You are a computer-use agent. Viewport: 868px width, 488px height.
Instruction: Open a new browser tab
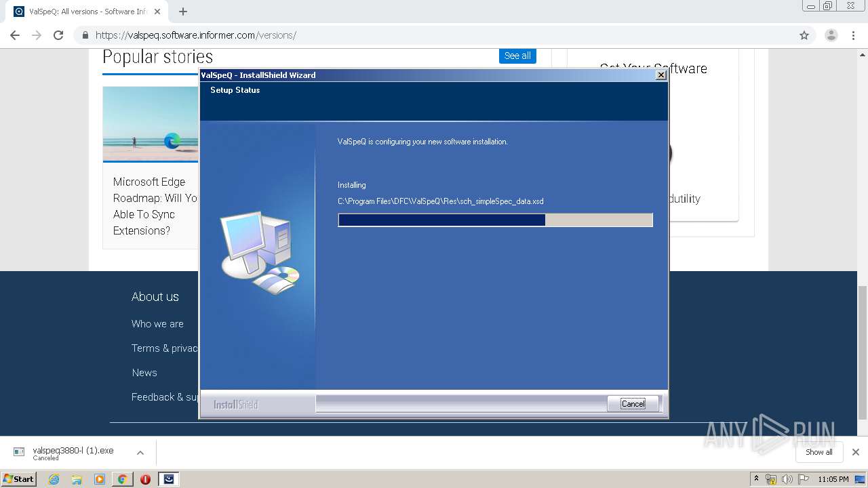(183, 12)
